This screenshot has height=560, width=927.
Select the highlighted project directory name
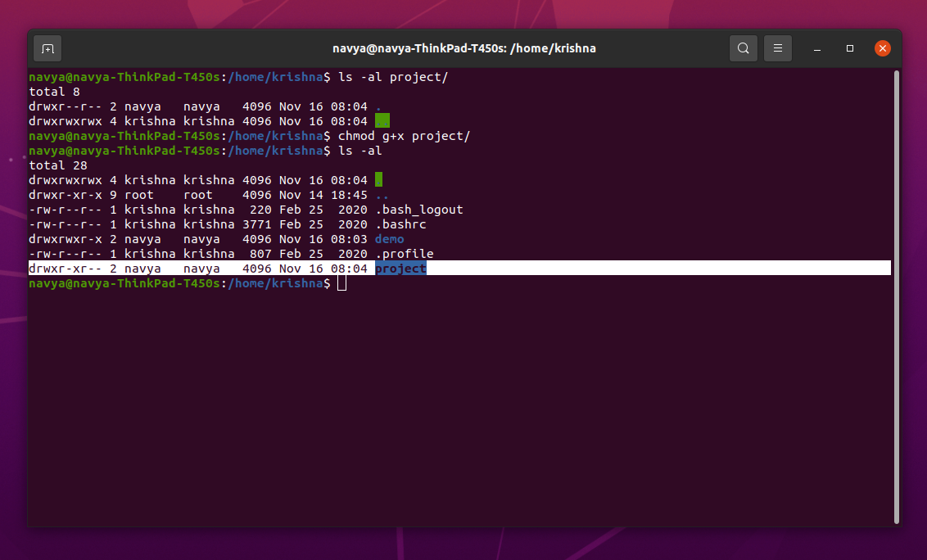tap(400, 268)
